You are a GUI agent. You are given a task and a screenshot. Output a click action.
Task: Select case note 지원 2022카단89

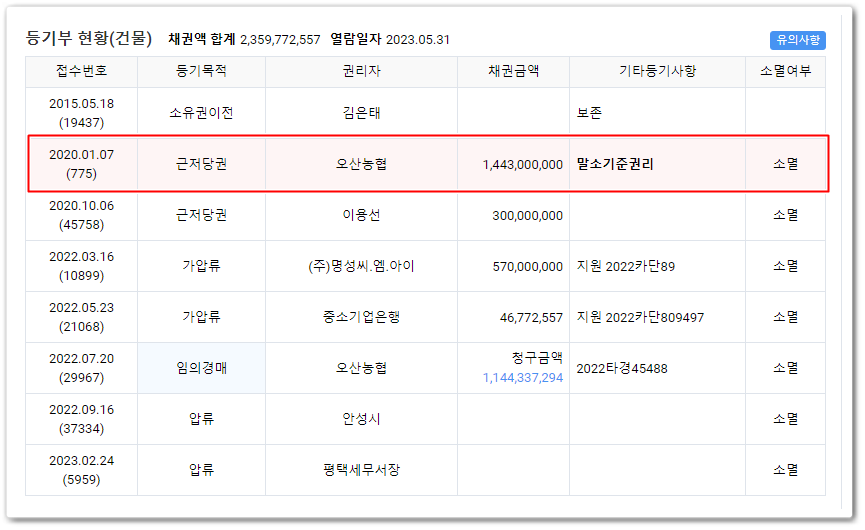point(626,266)
